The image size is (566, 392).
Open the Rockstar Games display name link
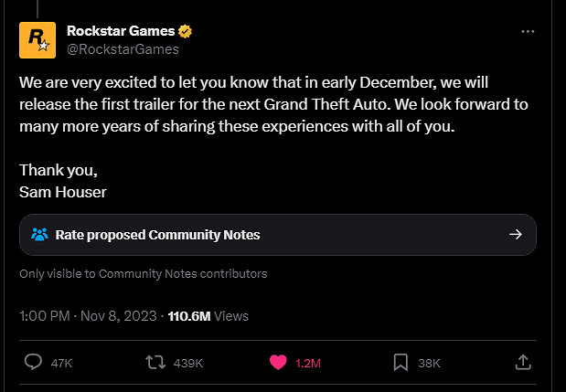(x=120, y=31)
